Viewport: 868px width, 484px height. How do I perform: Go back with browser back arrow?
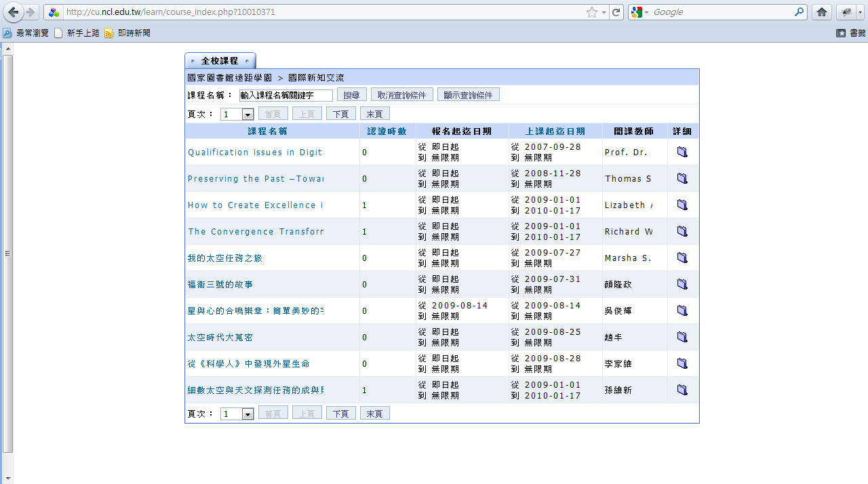[14, 12]
